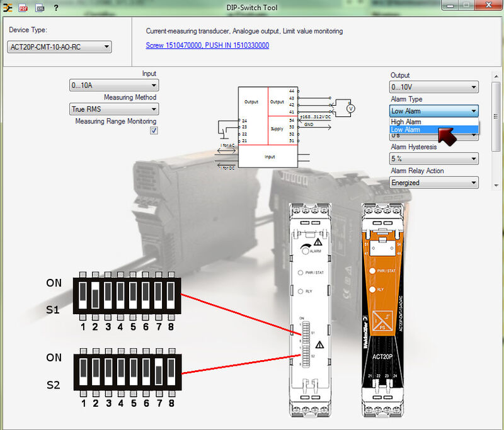Viewport: 504px width, 430px height.
Task: Expand the Input range 0...10A dropdown
Action: 113,85
